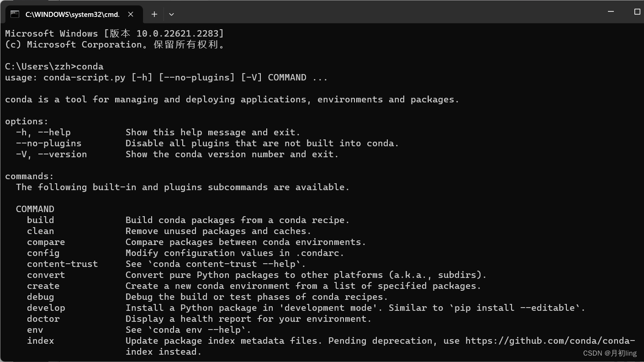This screenshot has height=362, width=644.
Task: Click the 'commands:' section heading
Action: [29, 176]
